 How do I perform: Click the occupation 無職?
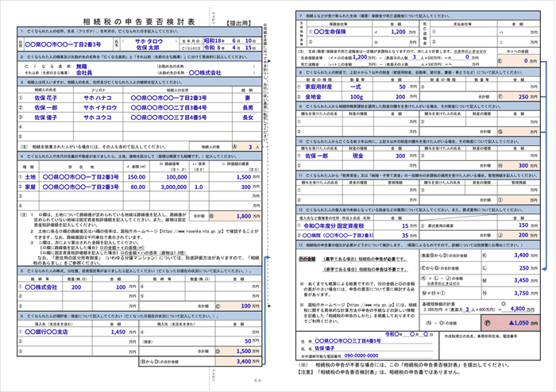[82, 66]
